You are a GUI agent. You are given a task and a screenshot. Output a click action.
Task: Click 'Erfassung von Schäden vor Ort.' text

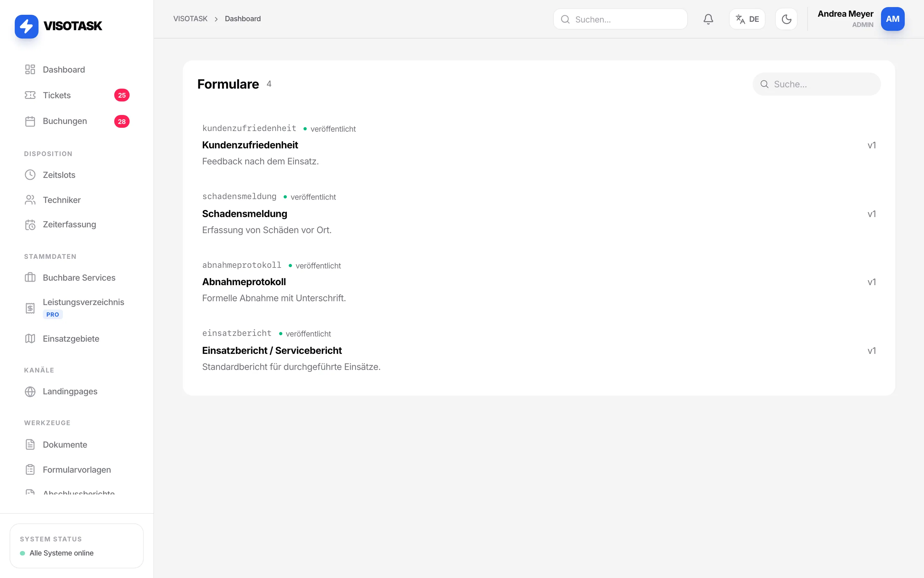tap(267, 230)
